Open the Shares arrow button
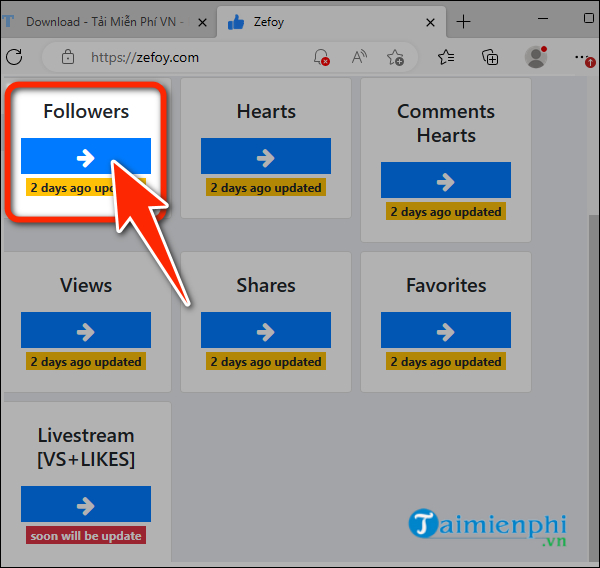The image size is (600, 568). [x=266, y=330]
